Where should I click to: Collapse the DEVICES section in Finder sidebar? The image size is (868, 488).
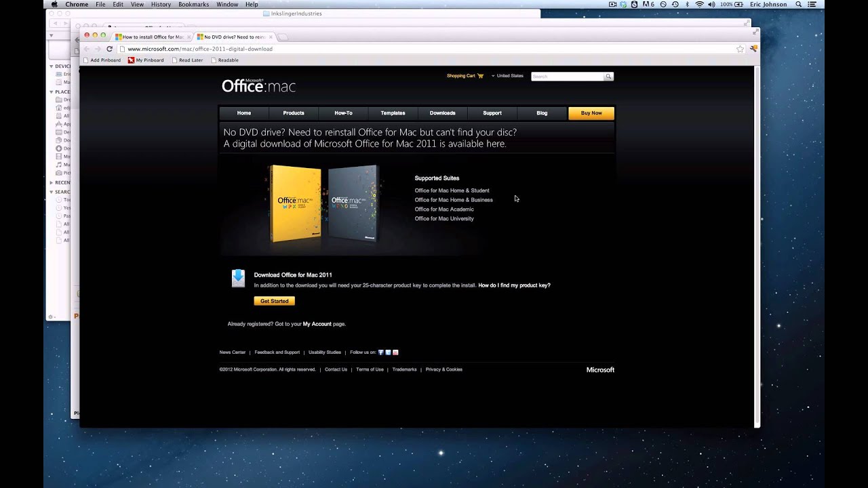(51, 66)
